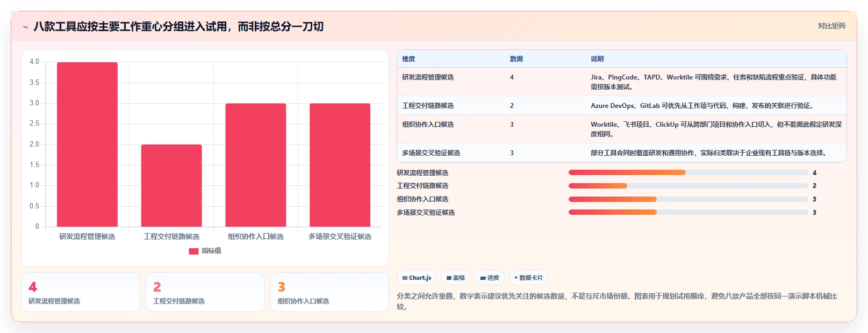Click the data value 4 in the table
This screenshot has width=868, height=333.
512,77
